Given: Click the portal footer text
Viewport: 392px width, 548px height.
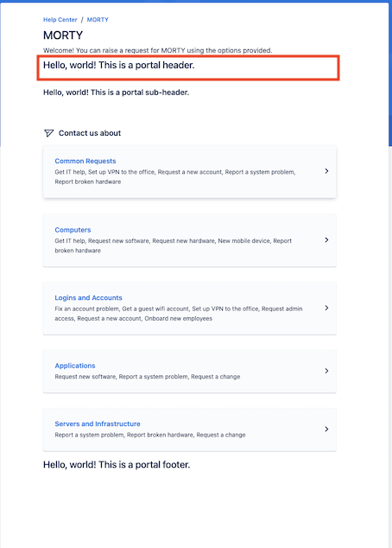Looking at the screenshot, I should pyautogui.click(x=117, y=464).
